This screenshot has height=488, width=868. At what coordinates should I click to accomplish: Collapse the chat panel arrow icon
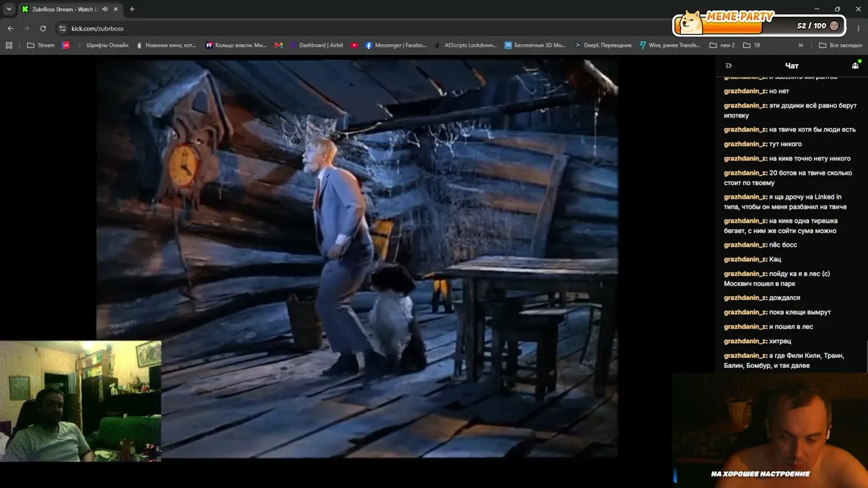pos(728,66)
